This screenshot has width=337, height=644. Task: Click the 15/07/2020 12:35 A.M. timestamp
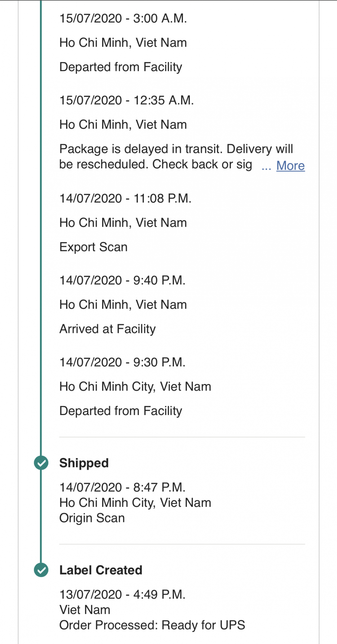(x=127, y=100)
